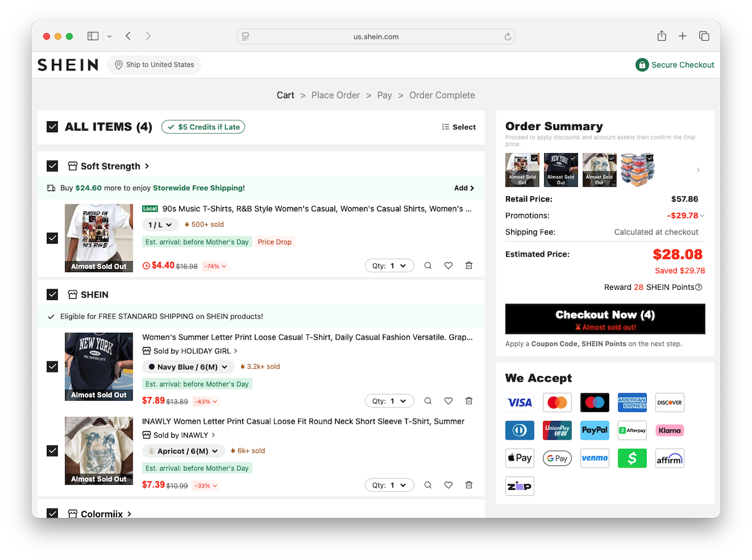Find similar items for the 90s Music T-Shirt

428,266
